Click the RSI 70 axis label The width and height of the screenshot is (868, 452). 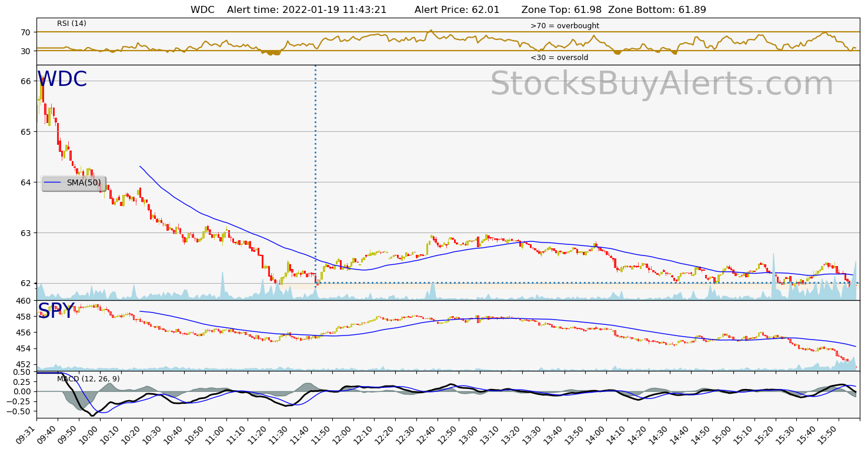point(26,32)
